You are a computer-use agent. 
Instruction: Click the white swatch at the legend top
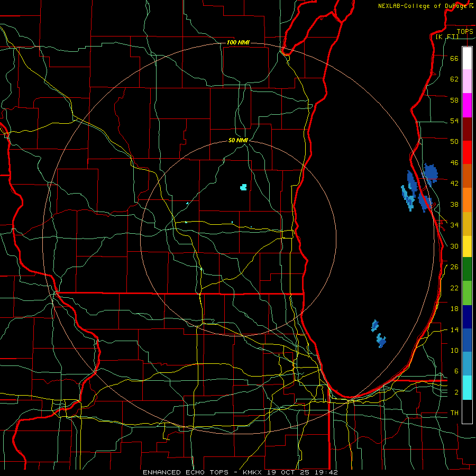pyautogui.click(x=467, y=58)
